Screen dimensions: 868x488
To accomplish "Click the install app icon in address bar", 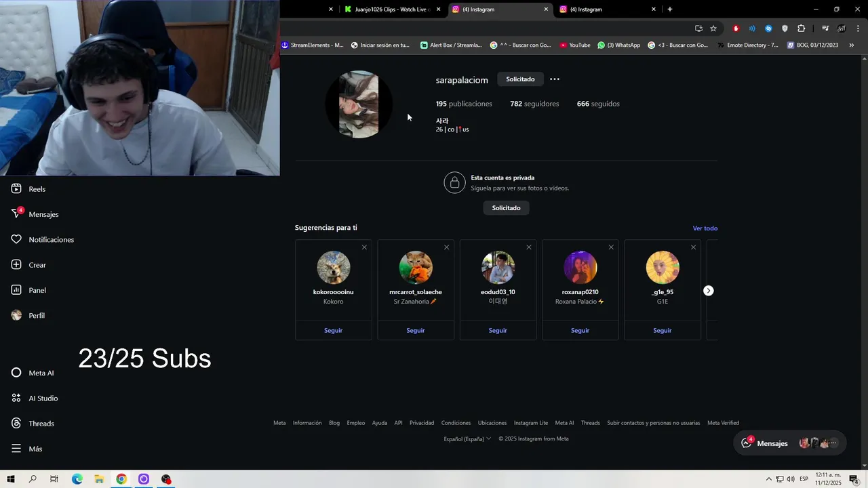I will coord(698,28).
